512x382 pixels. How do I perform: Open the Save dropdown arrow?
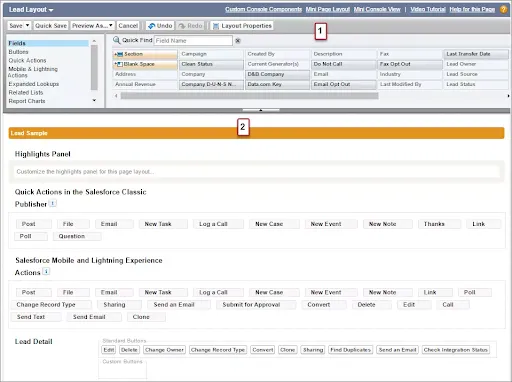[x=27, y=25]
